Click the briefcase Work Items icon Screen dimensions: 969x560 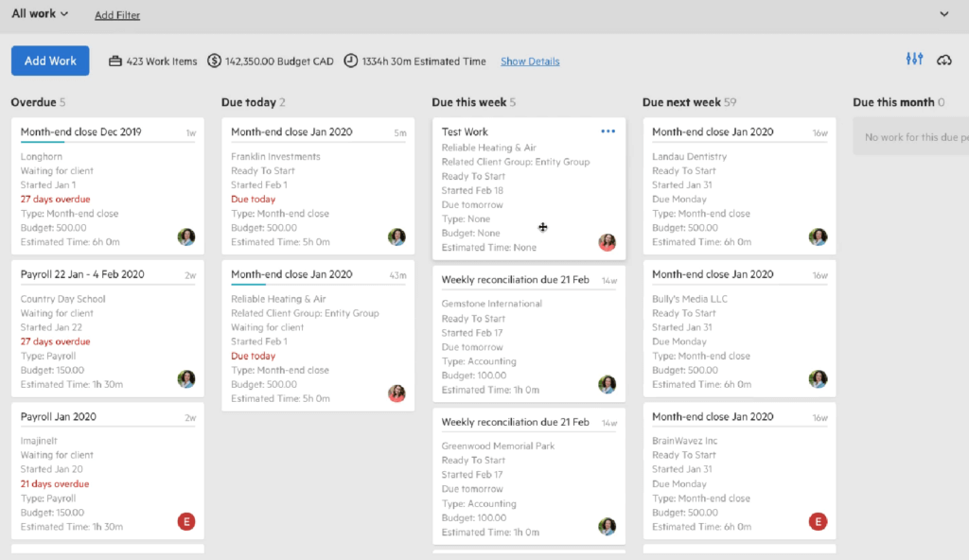115,61
